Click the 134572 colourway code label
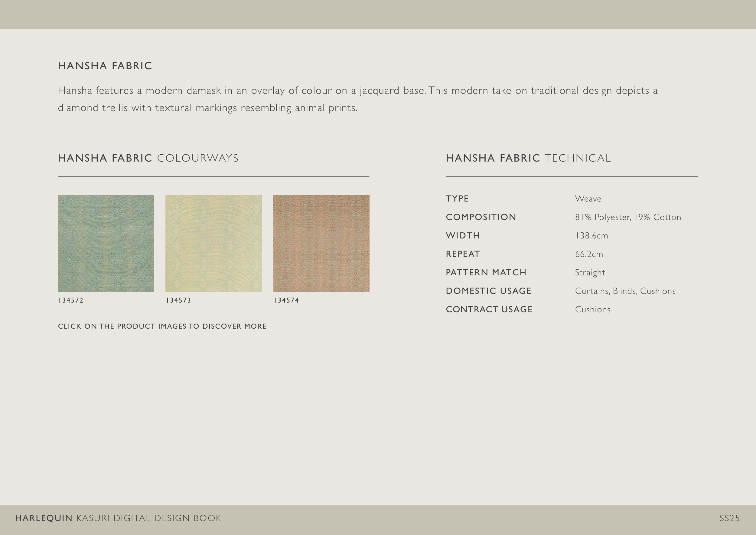This screenshot has height=535, width=756. coord(71,300)
